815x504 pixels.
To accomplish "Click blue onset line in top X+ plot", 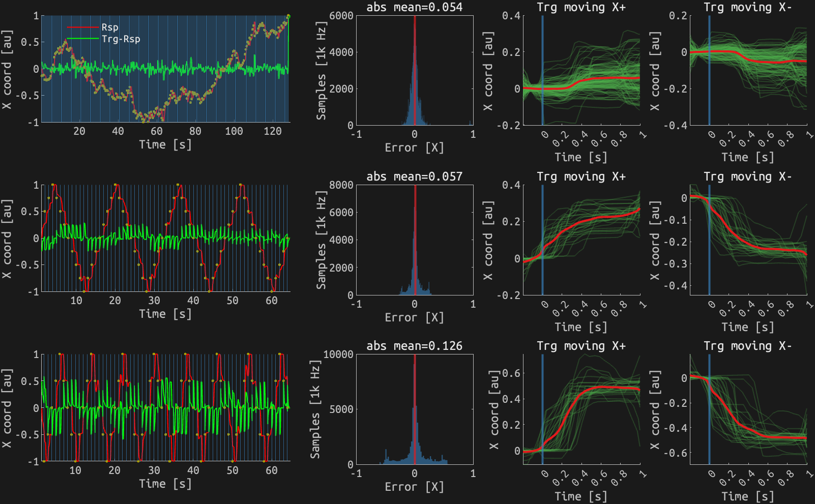I will click(542, 76).
